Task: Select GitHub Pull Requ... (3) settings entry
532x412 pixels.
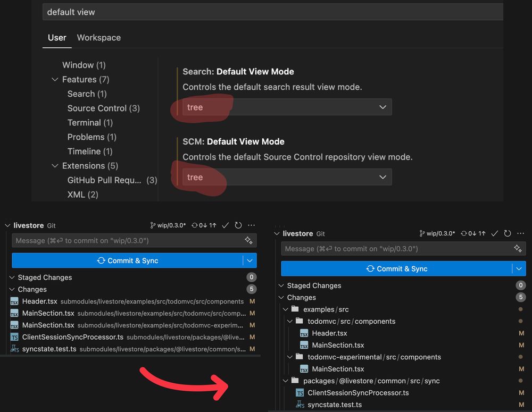Action: click(112, 180)
